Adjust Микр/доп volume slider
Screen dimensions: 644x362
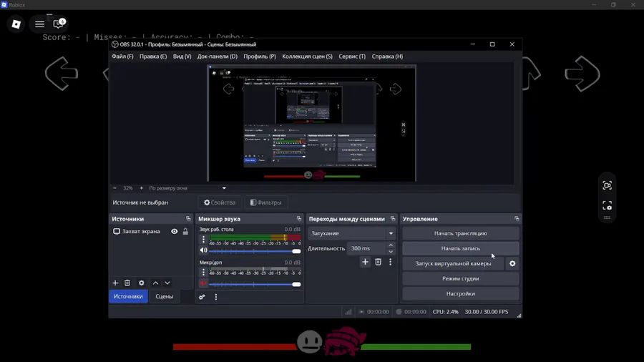point(255,284)
